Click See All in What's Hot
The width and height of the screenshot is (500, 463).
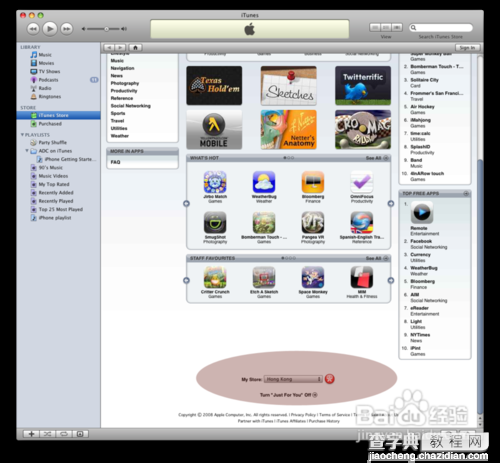coord(377,158)
